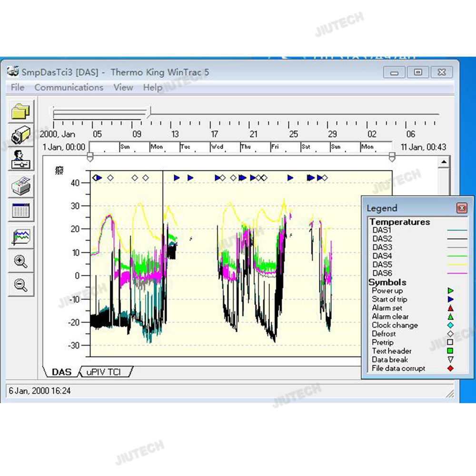476x476 pixels.
Task: Open the operator settings person icon
Action: 20,159
